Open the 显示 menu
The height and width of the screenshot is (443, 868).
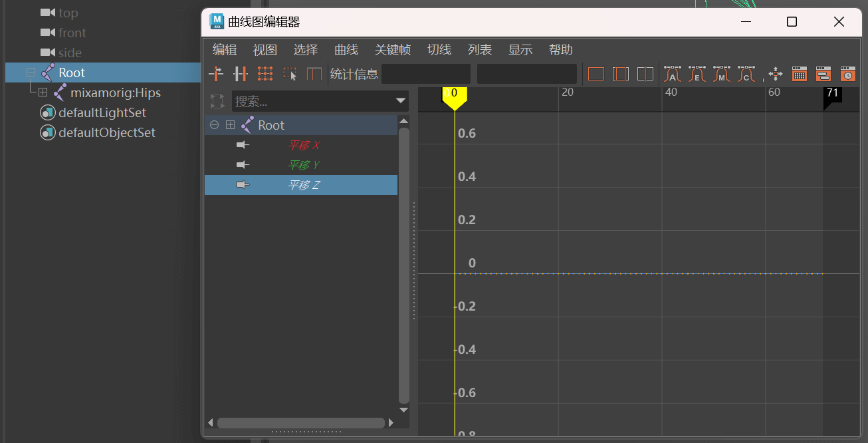coord(520,50)
